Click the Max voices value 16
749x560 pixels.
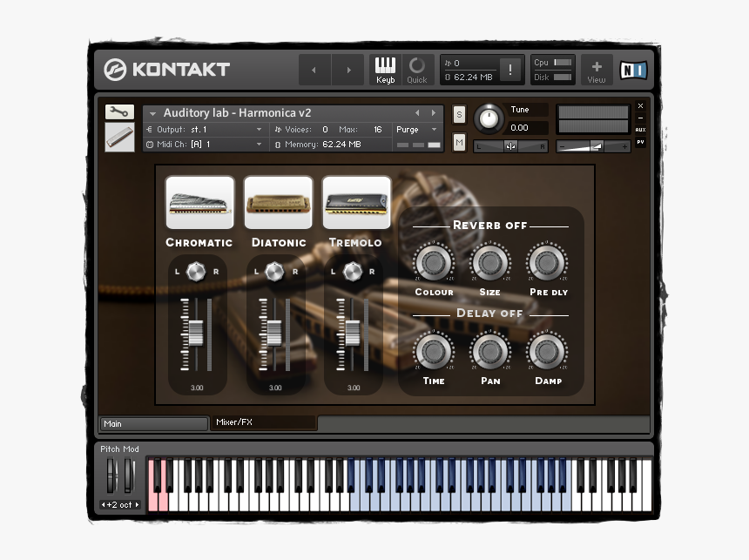[378, 130]
